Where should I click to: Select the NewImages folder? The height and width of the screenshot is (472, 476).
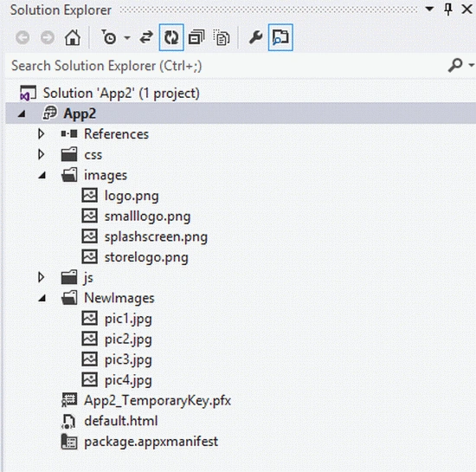pos(119,298)
